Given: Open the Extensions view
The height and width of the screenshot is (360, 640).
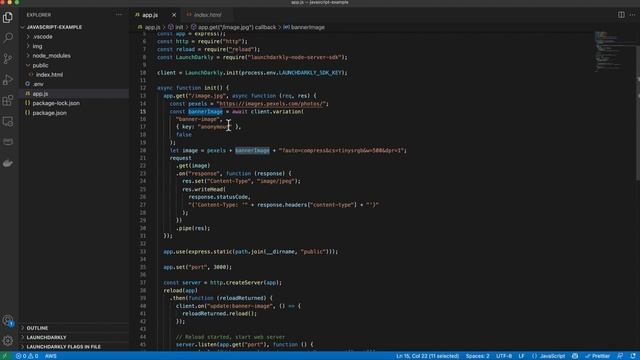Looking at the screenshot, I should 8,100.
